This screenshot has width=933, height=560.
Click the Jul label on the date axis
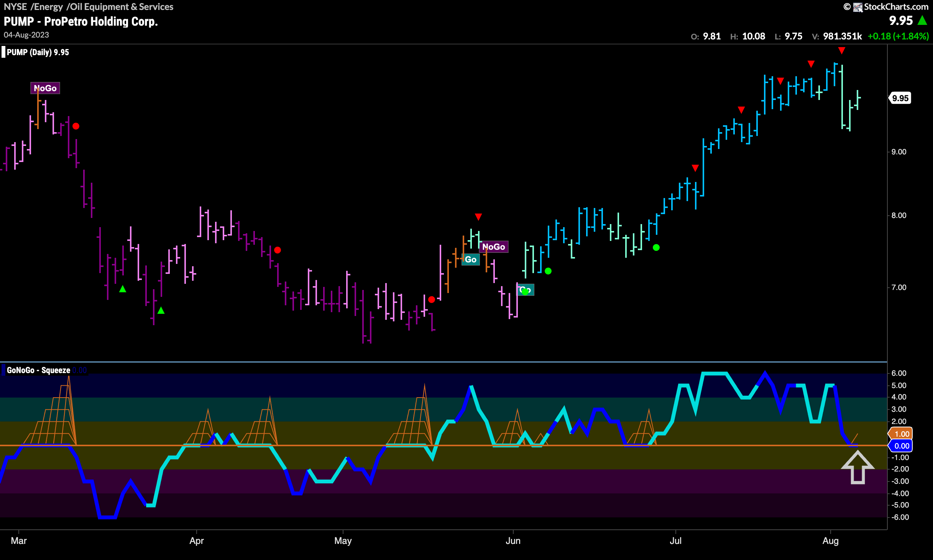tap(675, 541)
